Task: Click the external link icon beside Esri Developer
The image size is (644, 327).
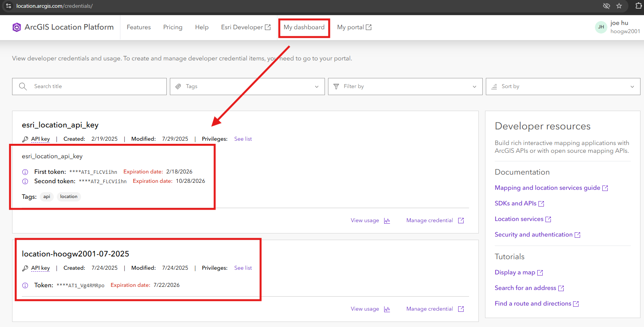Action: [x=268, y=27]
